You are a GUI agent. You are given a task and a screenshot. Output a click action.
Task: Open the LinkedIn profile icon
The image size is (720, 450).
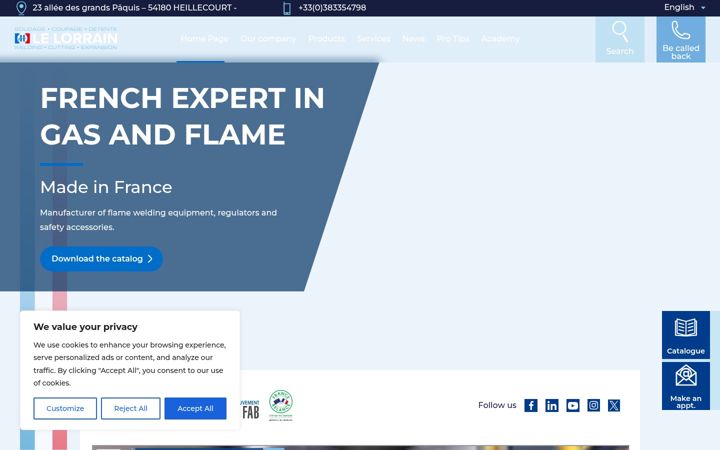click(x=551, y=405)
